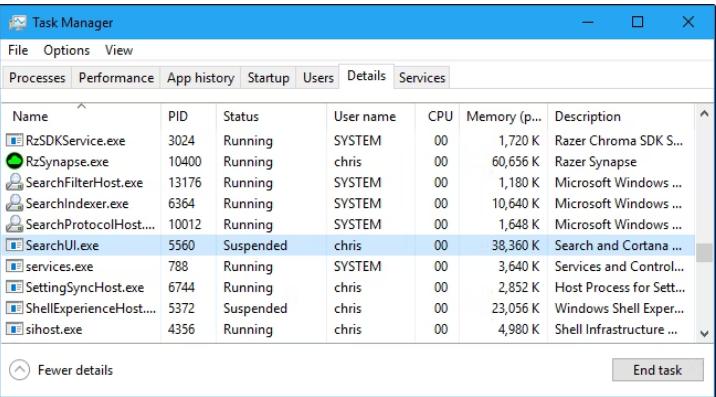Click chris user name for sihost.exe
This screenshot has height=397, width=716.
pyautogui.click(x=347, y=330)
